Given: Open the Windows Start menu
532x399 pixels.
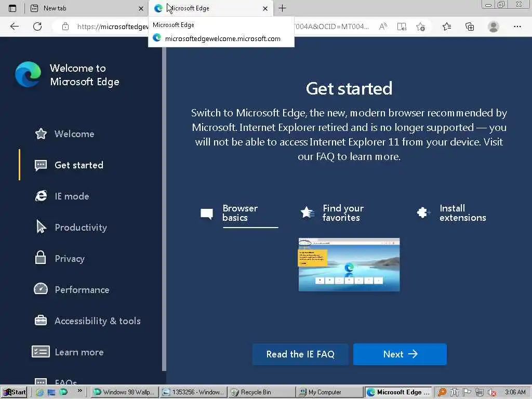Looking at the screenshot, I should click(14, 392).
